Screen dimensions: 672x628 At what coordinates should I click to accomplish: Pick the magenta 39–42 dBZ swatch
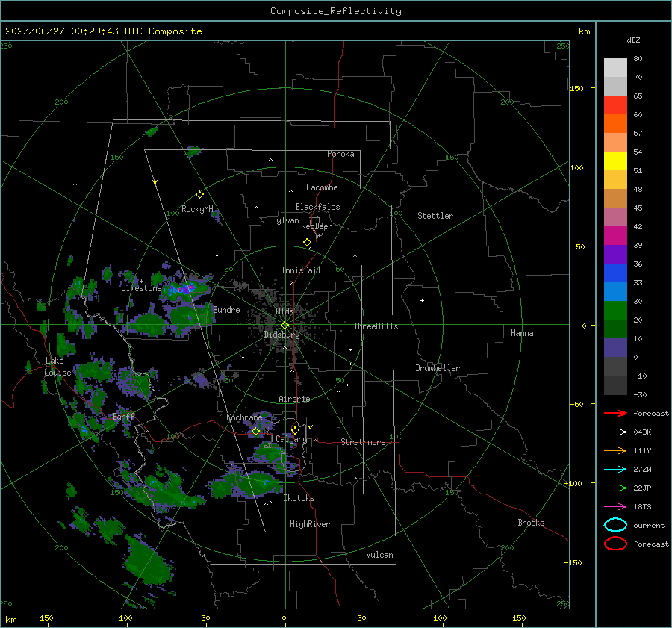coord(615,236)
